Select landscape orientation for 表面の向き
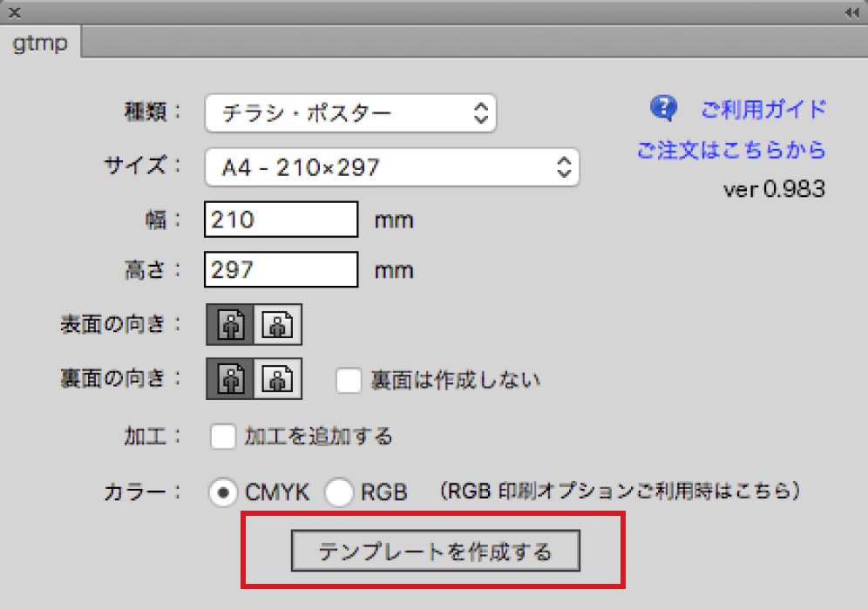 pos(277,324)
